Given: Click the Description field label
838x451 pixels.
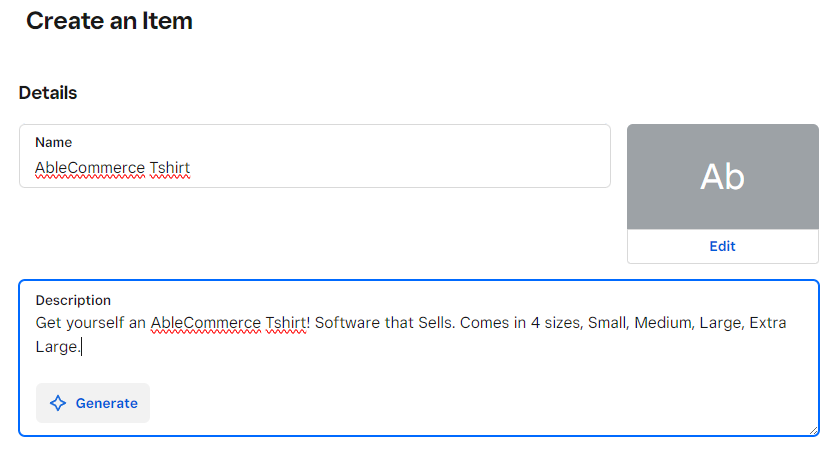Looking at the screenshot, I should (73, 300).
